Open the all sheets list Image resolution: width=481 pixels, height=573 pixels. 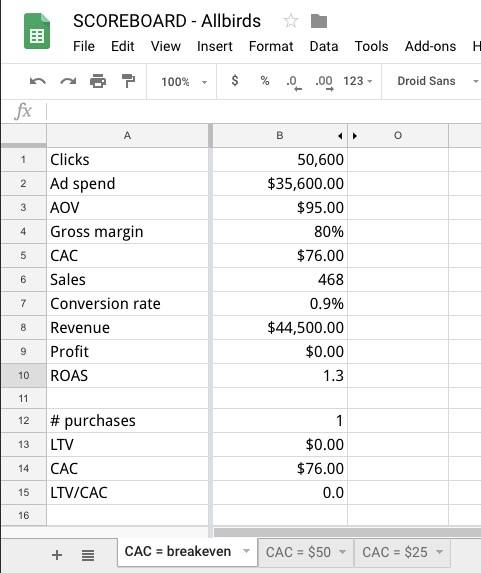[x=88, y=555]
